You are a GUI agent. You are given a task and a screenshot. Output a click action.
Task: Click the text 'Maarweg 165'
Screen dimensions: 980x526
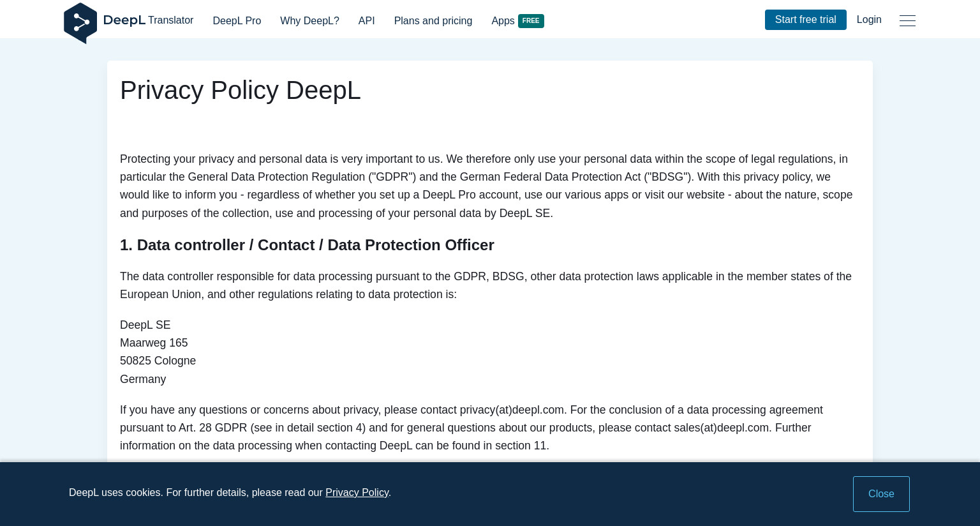[x=154, y=343]
